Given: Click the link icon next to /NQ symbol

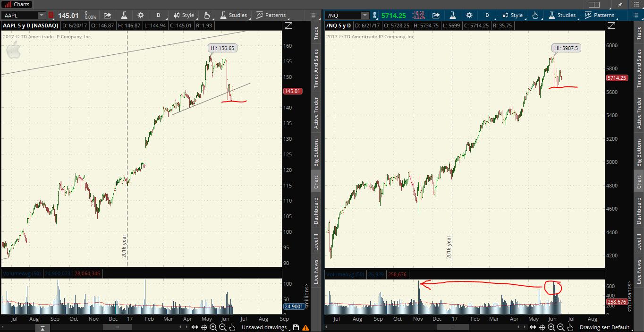Looking at the screenshot, I should [x=374, y=16].
